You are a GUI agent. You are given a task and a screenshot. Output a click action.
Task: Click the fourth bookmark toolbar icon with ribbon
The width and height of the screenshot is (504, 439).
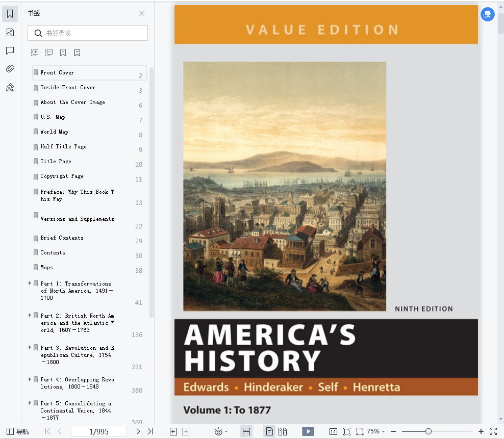pyautogui.click(x=77, y=53)
